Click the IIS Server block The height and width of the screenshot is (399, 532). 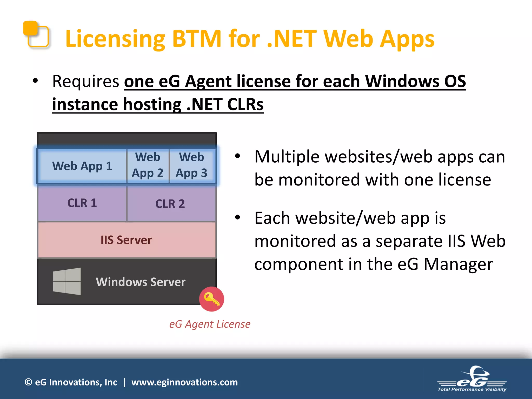tap(127, 240)
